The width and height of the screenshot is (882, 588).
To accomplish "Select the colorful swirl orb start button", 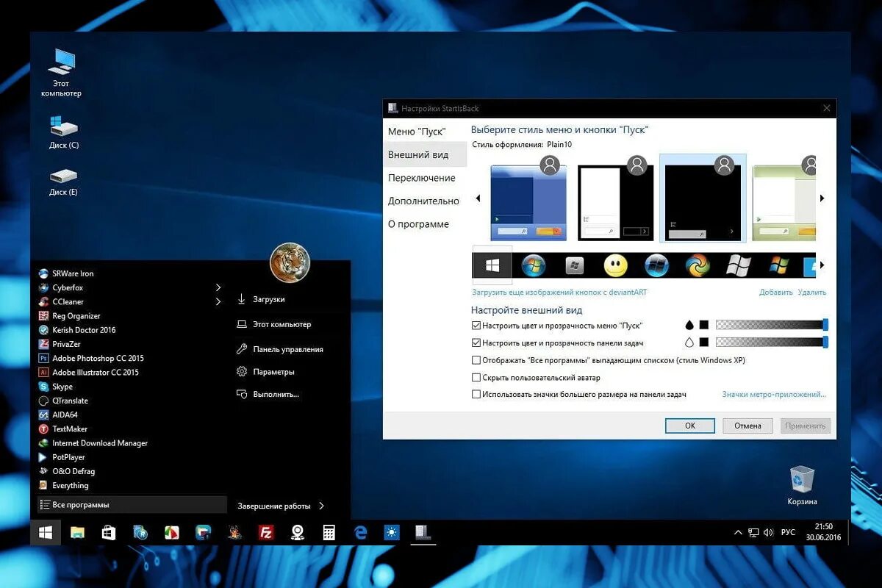I will (698, 265).
